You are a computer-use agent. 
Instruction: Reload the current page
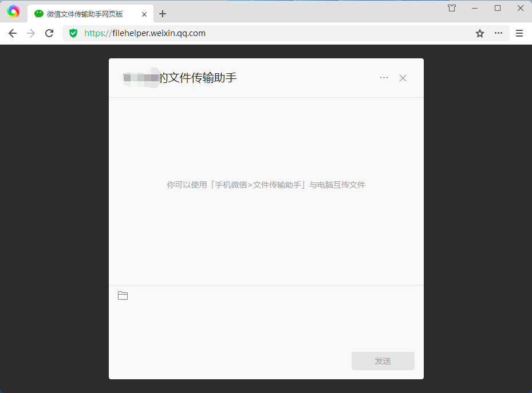(x=50, y=33)
